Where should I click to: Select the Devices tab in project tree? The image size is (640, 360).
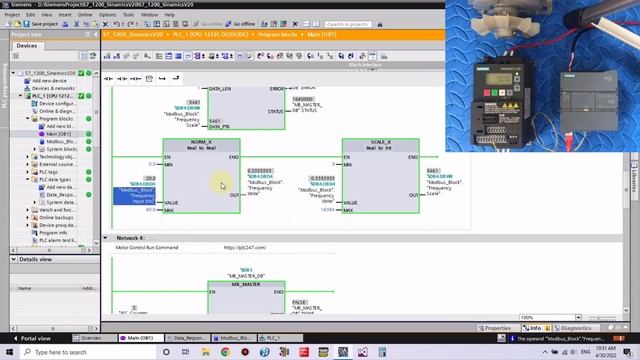[x=27, y=46]
